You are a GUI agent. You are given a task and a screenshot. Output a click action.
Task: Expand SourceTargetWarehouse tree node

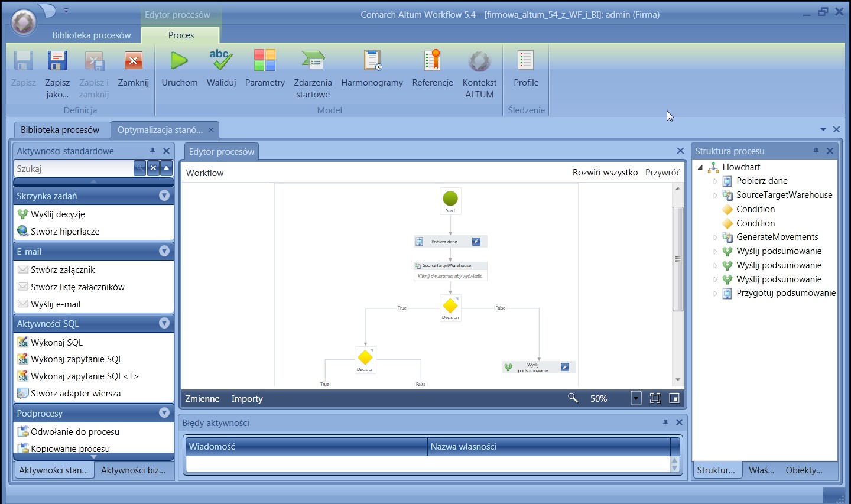click(714, 195)
